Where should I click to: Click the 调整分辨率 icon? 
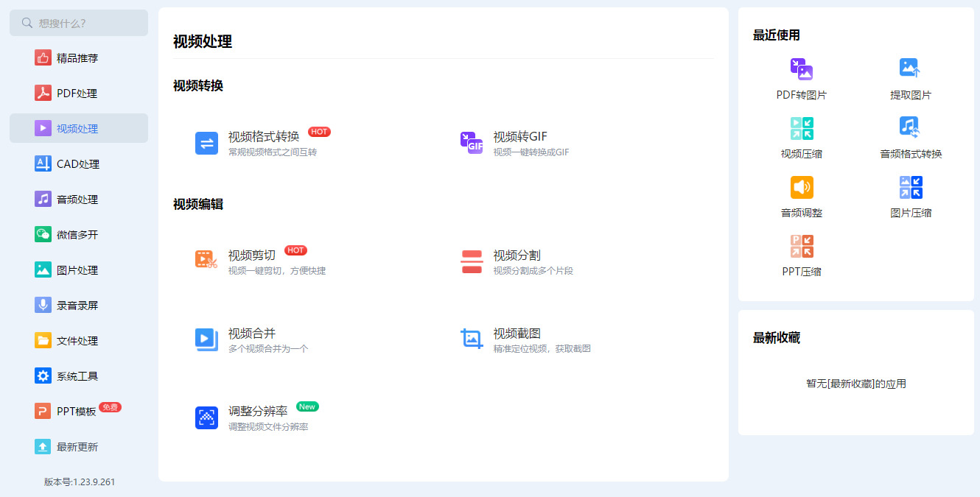pos(206,417)
